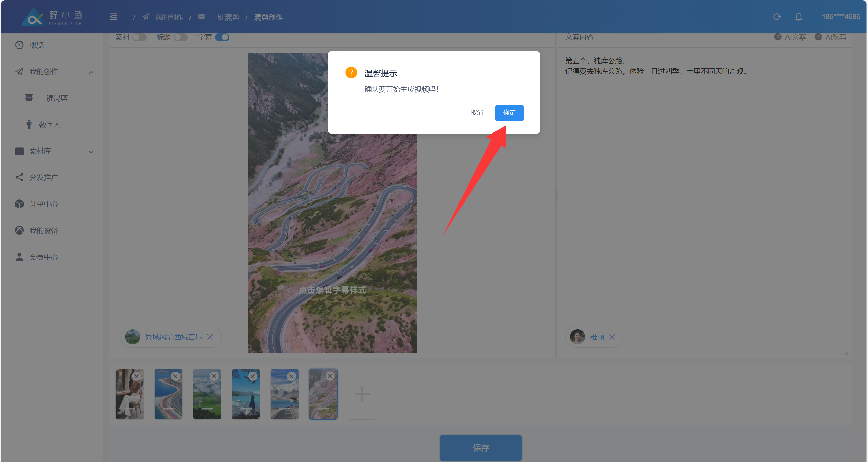The width and height of the screenshot is (868, 462).
Task: Toggle the 素材 switch
Action: point(139,37)
